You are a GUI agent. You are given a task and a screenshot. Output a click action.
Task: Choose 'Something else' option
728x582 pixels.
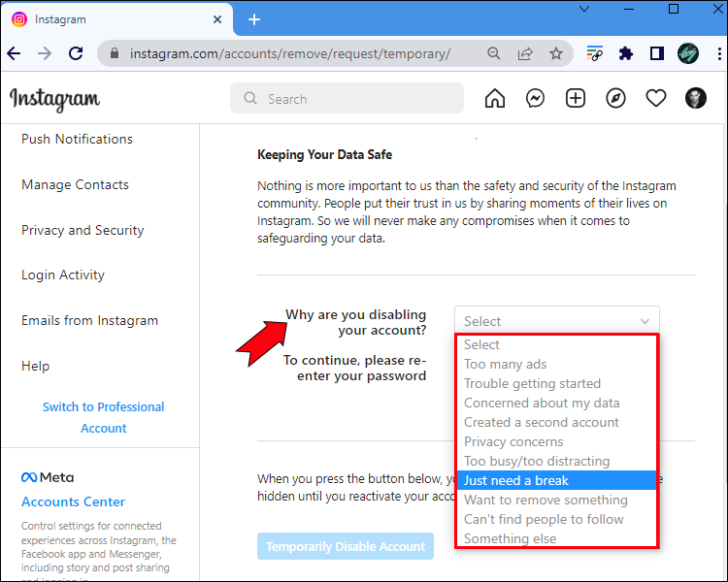click(556, 538)
